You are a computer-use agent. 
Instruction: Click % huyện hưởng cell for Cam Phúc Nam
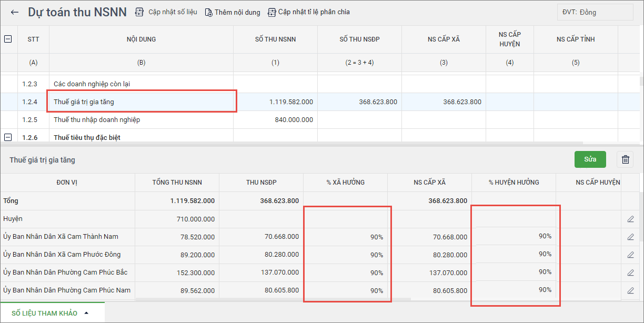[514, 290]
